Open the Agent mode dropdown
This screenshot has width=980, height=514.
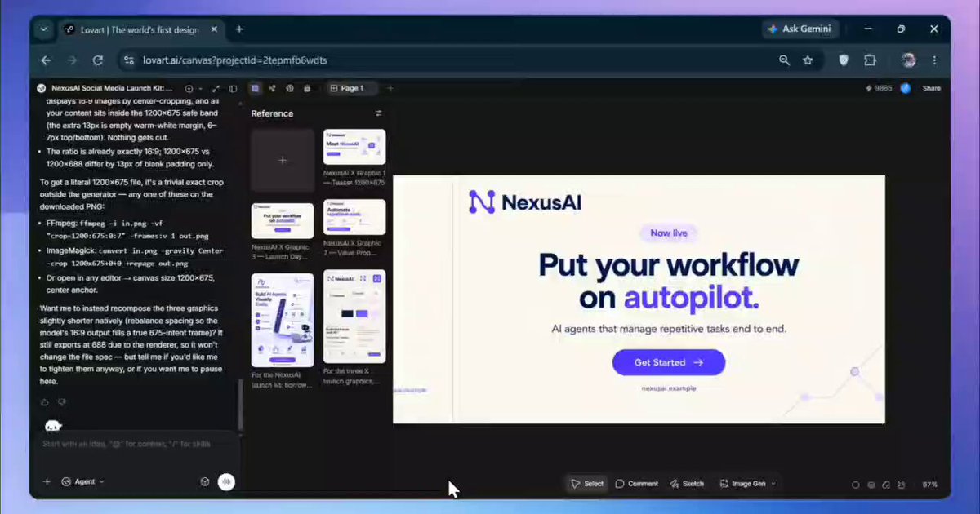[83, 482]
